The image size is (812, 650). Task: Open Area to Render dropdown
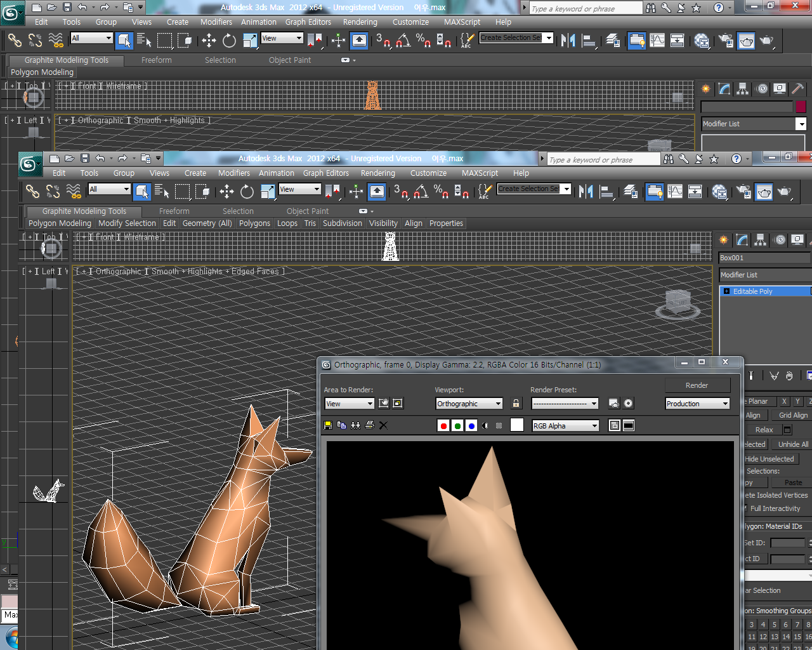(350, 404)
